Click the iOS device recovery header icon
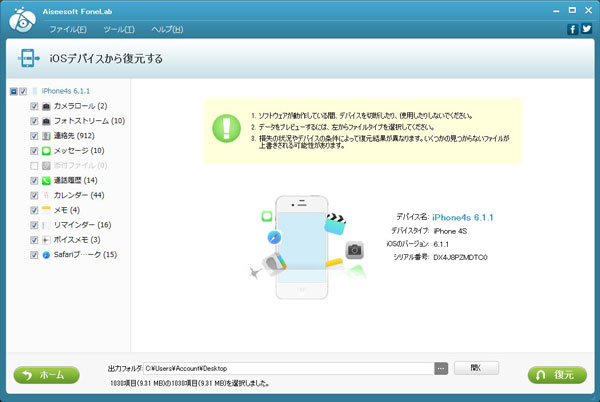Image resolution: width=600 pixels, height=402 pixels. tap(29, 58)
